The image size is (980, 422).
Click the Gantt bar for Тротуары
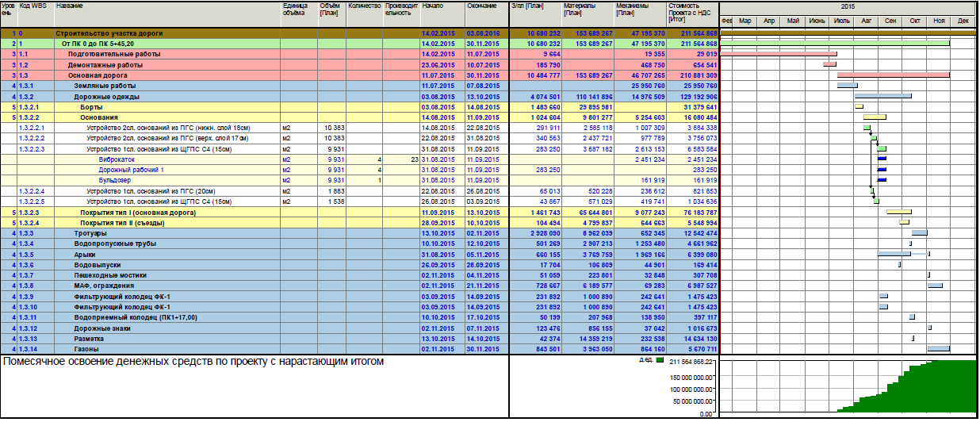coord(919,233)
